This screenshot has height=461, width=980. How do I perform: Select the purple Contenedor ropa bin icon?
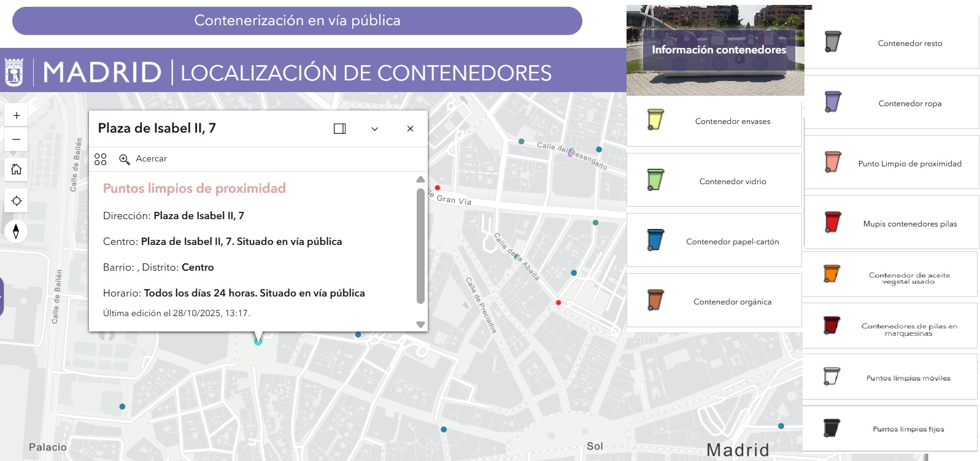point(833,102)
